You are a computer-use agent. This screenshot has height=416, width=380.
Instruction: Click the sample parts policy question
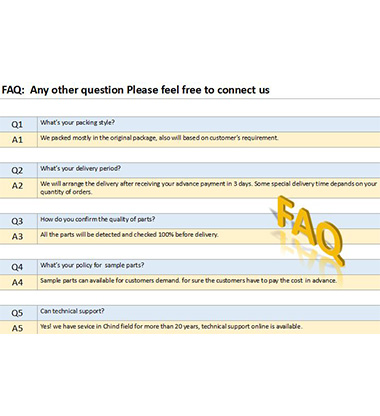92,265
